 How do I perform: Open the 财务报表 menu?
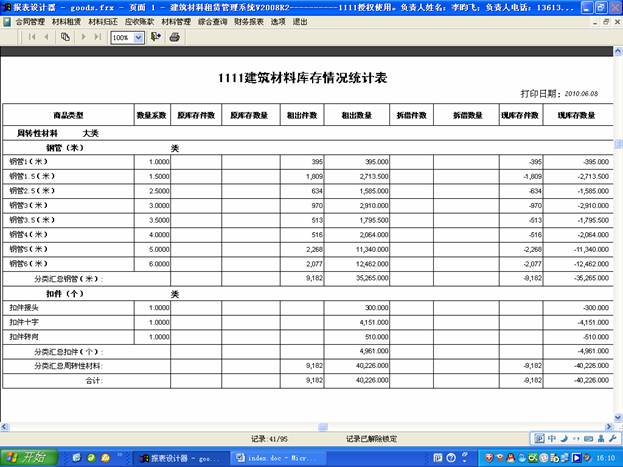249,20
